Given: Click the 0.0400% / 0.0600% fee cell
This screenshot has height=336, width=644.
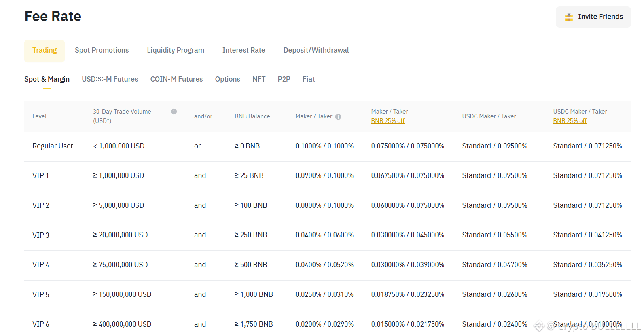Looking at the screenshot, I should [324, 235].
